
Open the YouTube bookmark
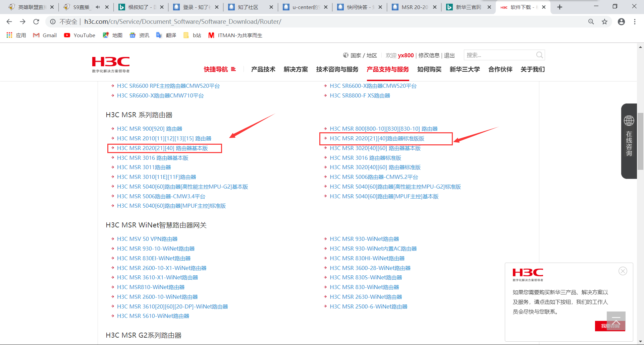tap(79, 35)
